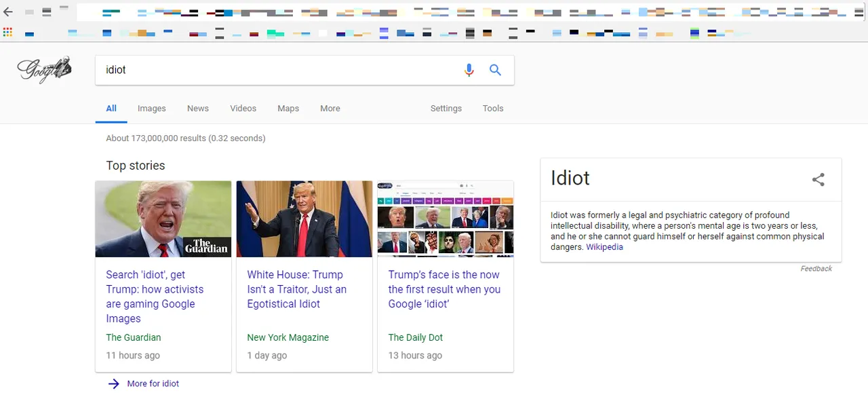The image size is (868, 393).
Task: Click The Guardian source label
Action: pyautogui.click(x=134, y=337)
